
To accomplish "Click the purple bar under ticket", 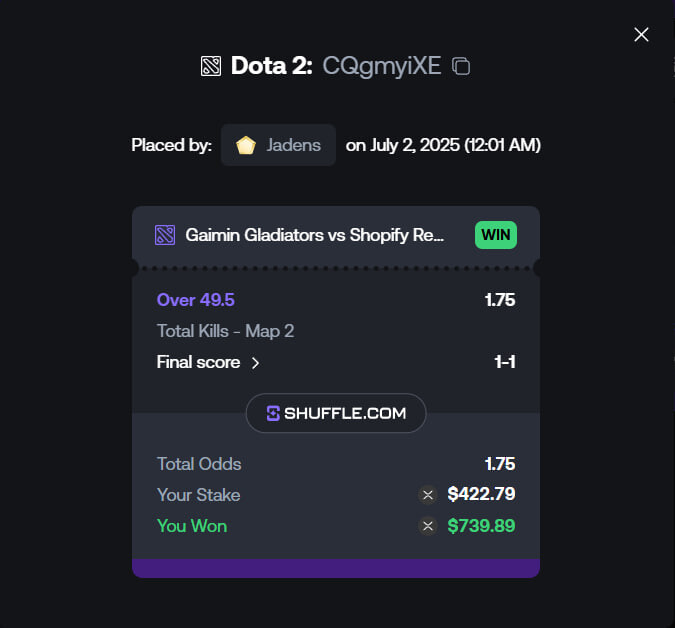I will (x=336, y=568).
